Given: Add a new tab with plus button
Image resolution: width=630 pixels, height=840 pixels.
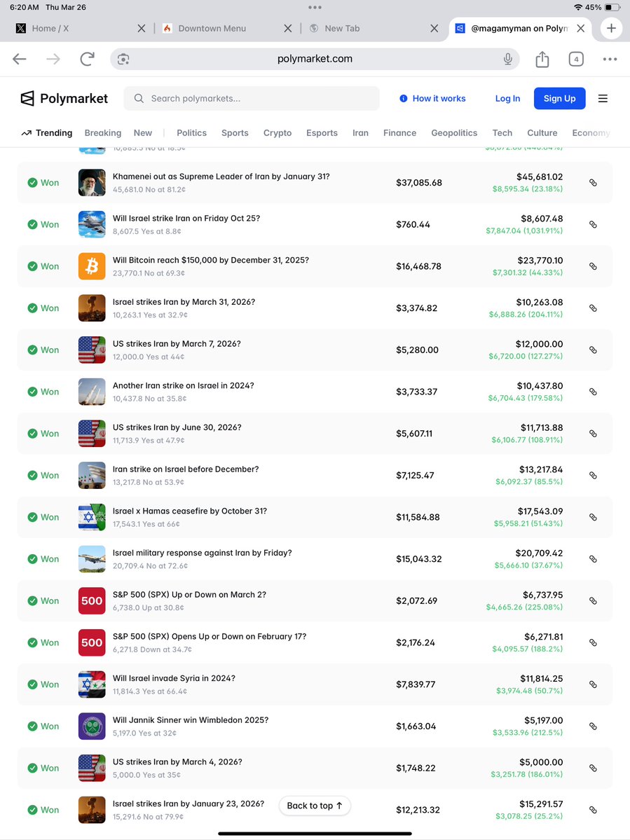Looking at the screenshot, I should (611, 29).
